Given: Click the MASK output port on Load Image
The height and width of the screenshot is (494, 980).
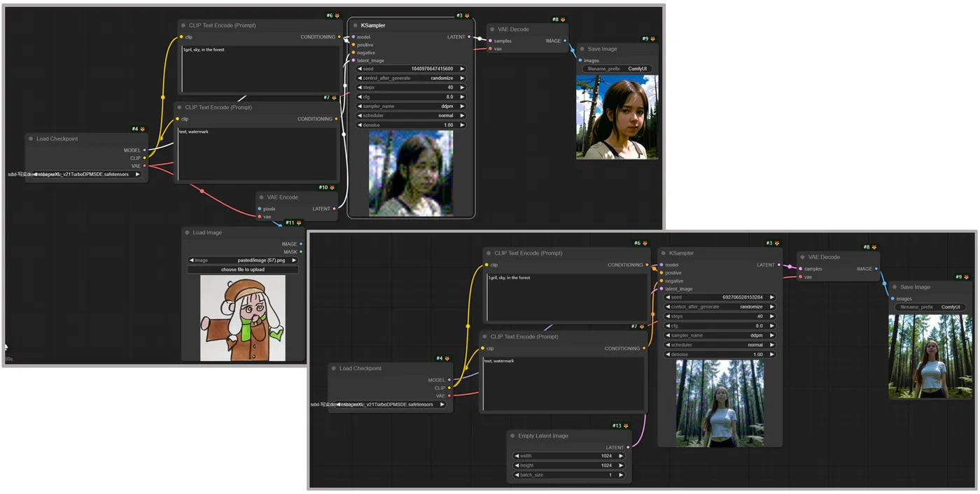Looking at the screenshot, I should [x=301, y=251].
